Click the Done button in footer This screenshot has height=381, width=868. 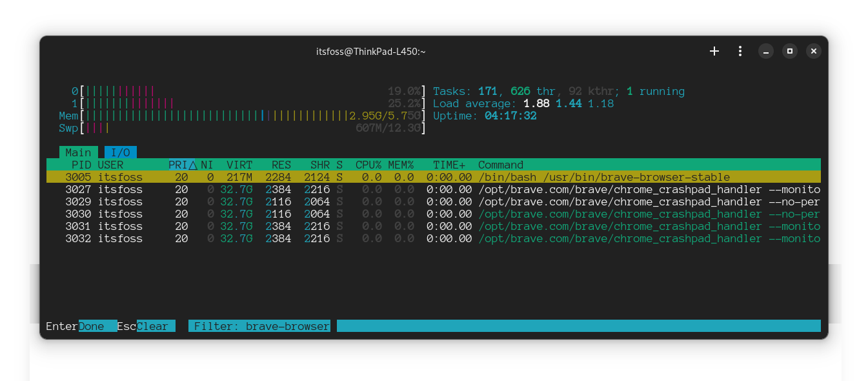point(97,326)
